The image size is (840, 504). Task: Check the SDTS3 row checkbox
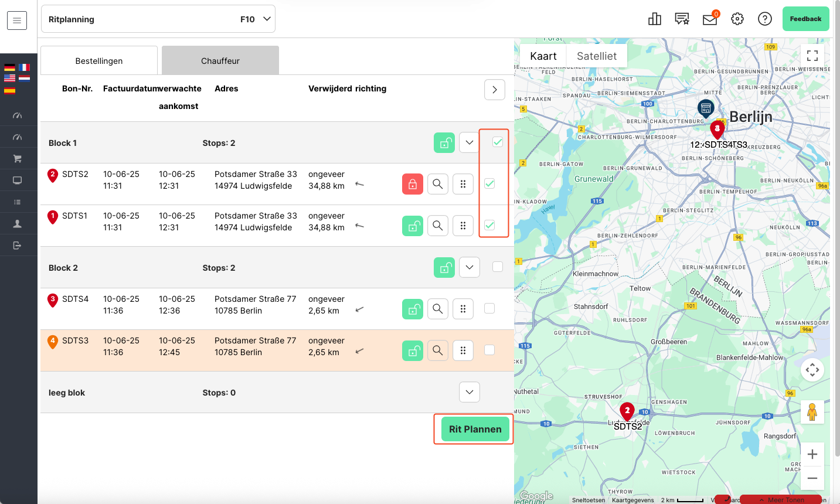coord(489,350)
